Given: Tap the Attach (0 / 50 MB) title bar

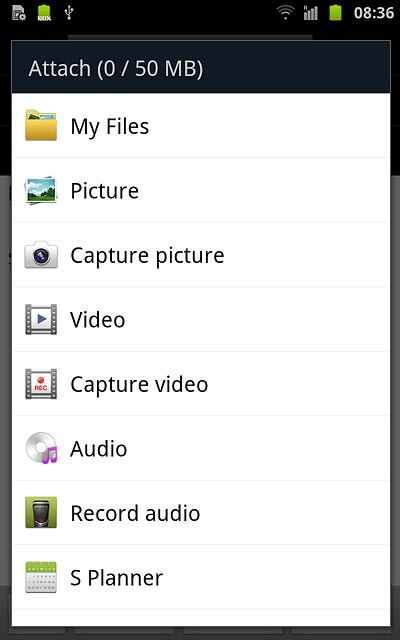Looking at the screenshot, I should click(x=201, y=67).
